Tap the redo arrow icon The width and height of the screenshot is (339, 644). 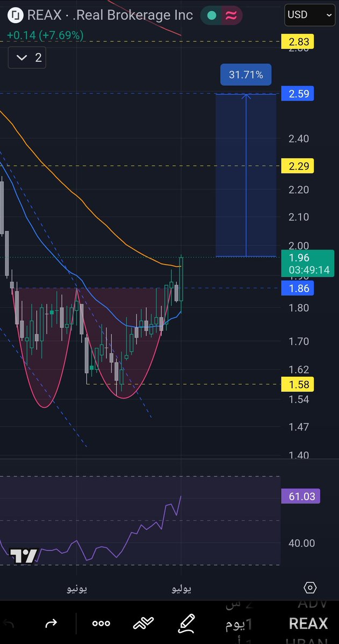pyautogui.click(x=51, y=623)
